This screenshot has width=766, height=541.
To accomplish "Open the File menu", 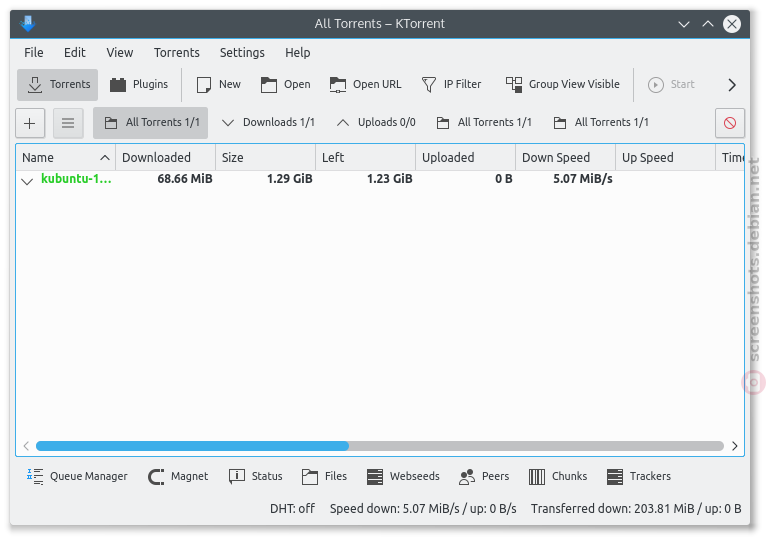I will click(x=34, y=52).
